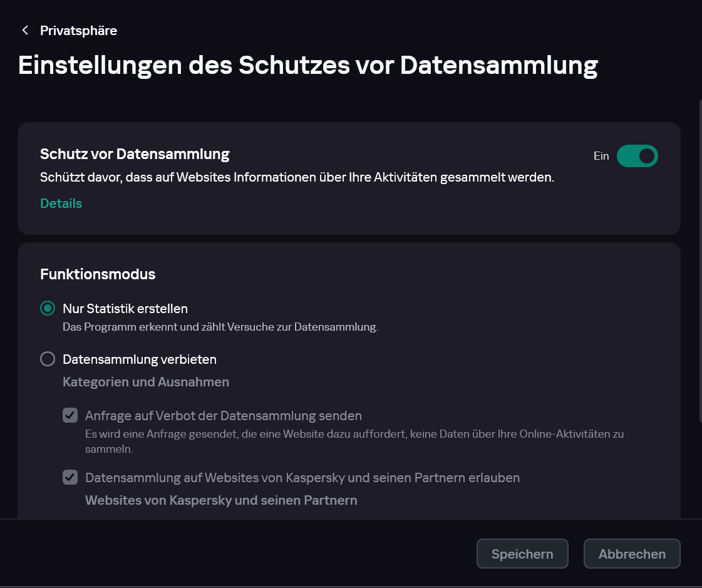Click the Einstellungen des Schutzes vor Datensammlung title

pyautogui.click(x=307, y=66)
